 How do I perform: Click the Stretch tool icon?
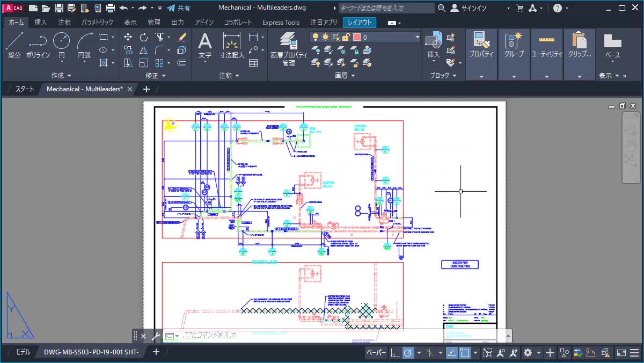(x=128, y=63)
